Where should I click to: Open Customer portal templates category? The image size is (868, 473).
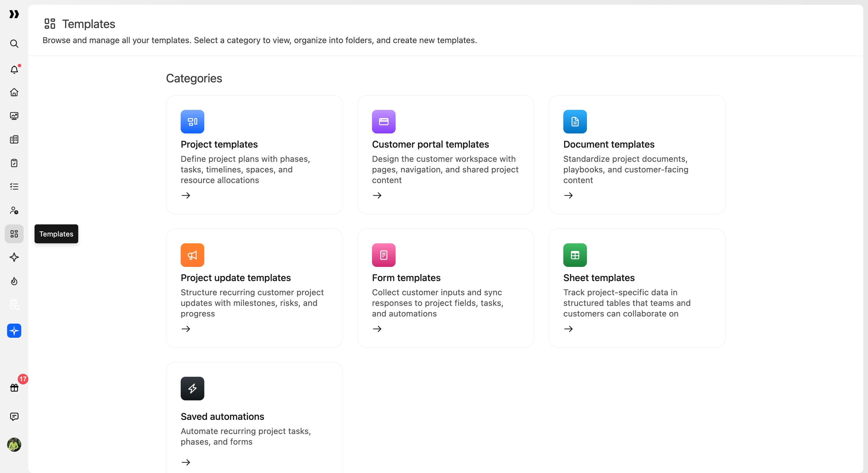446,155
